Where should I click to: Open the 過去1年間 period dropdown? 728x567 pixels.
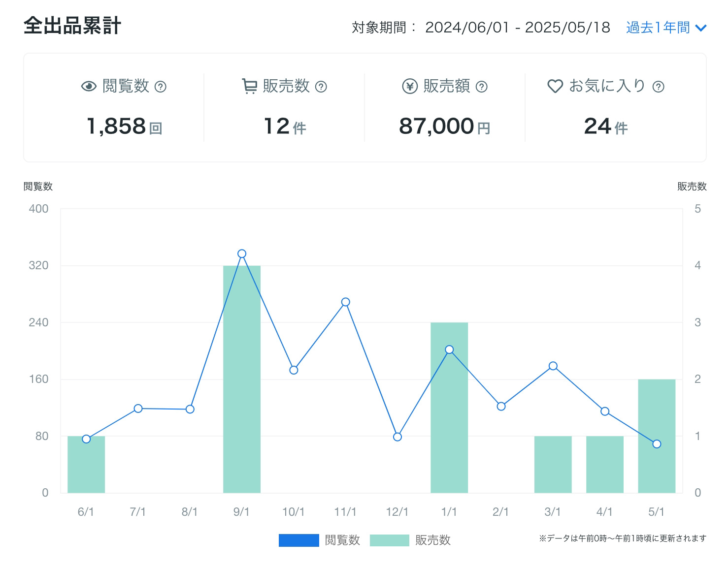click(x=658, y=28)
